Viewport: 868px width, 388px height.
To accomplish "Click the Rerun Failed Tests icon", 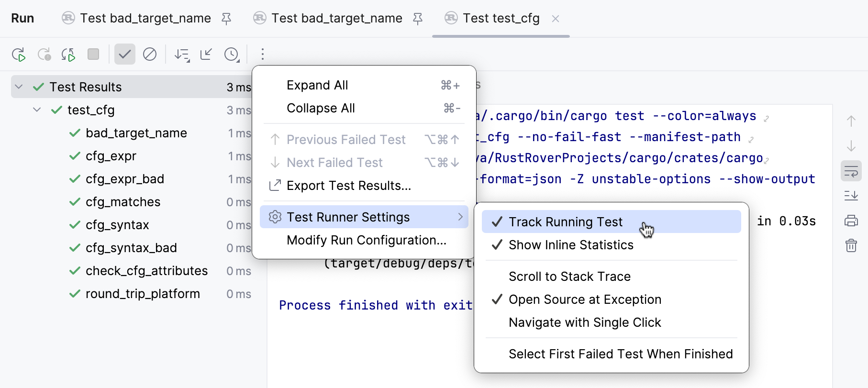I will [x=45, y=54].
